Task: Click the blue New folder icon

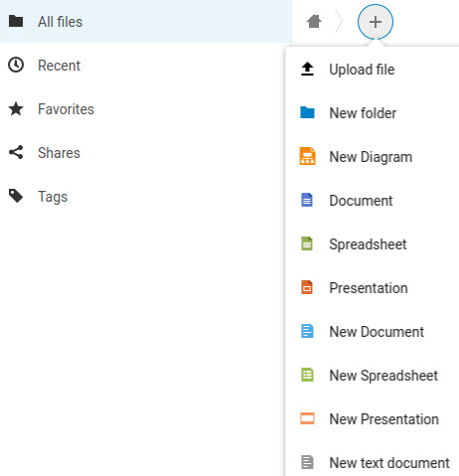Action: coord(307,112)
